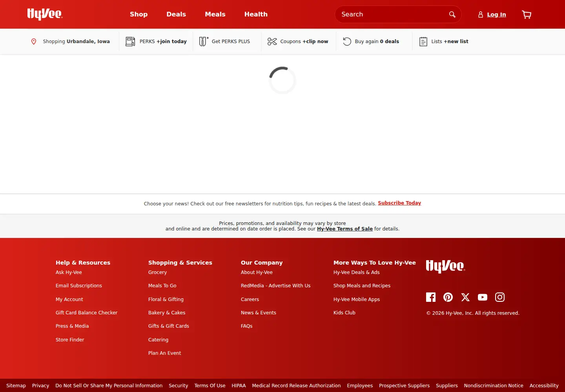The image size is (565, 392).
Task: Open the Deals menu
Action: click(x=176, y=14)
